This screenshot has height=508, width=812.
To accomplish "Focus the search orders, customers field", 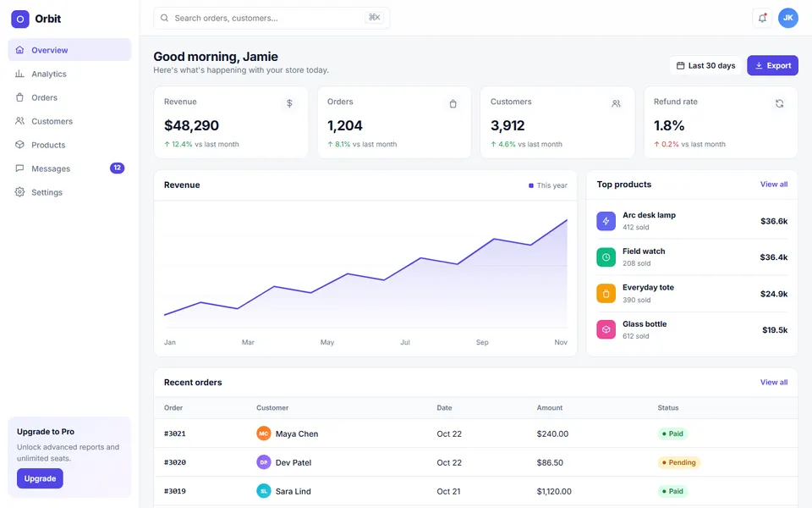I will [272, 18].
